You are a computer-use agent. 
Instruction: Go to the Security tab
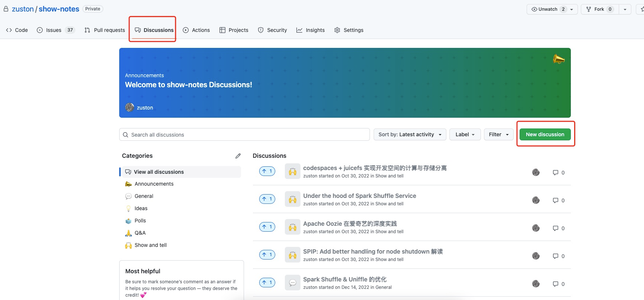273,30
